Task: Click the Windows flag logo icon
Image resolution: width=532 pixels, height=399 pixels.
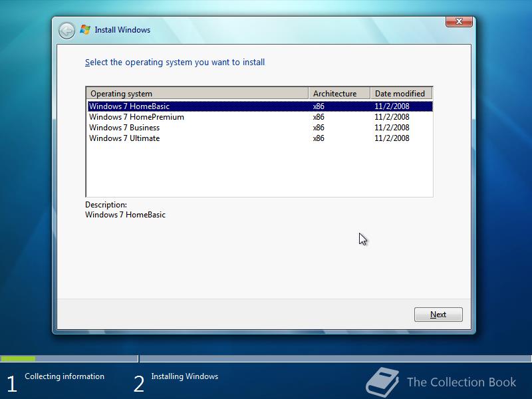Action: coord(85,30)
